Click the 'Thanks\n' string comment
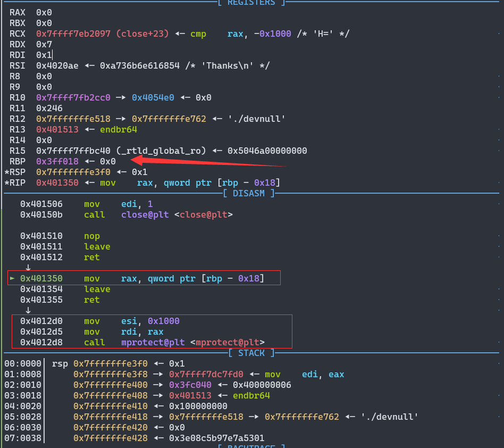Image resolution: width=504 pixels, height=448 pixels. pos(227,65)
